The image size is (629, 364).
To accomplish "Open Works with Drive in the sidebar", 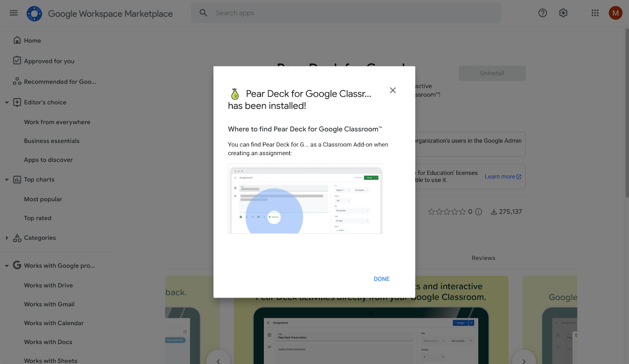I will click(48, 285).
